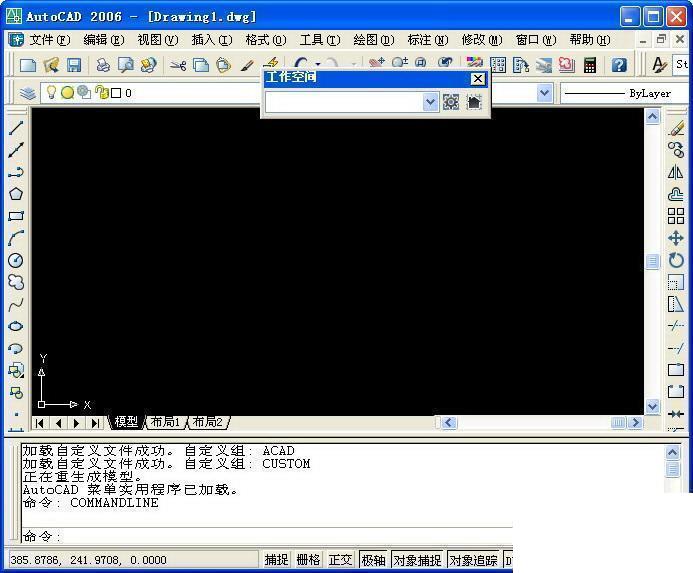693x573 pixels.
Task: Select the Revision Cloud tool
Action: pyautogui.click(x=16, y=282)
